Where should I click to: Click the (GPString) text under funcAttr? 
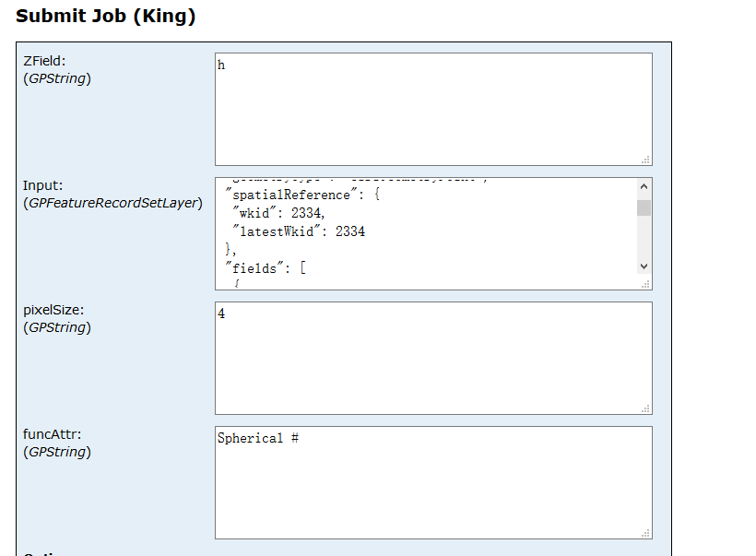[57, 452]
